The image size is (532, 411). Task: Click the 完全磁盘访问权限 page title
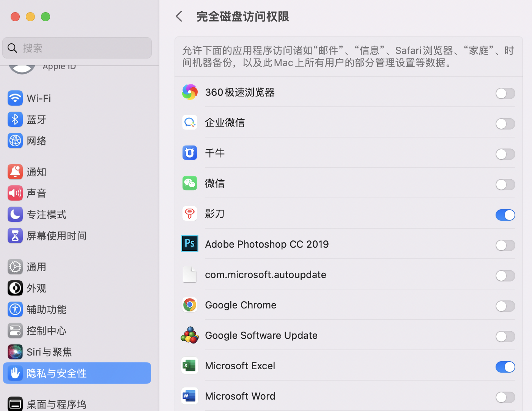[243, 16]
